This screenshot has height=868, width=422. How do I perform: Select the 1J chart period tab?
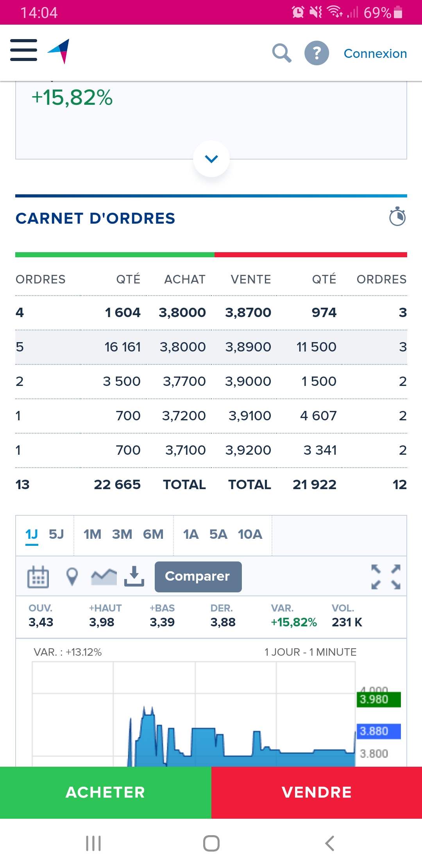point(32,534)
